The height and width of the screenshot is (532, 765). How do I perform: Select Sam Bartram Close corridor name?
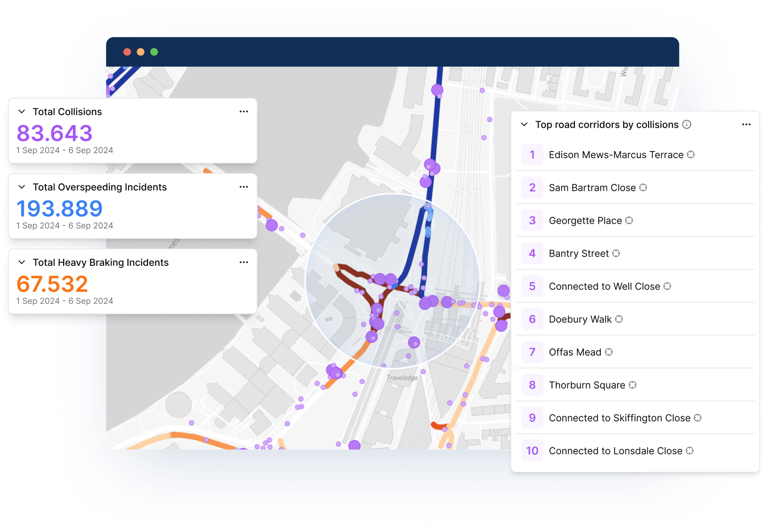(x=592, y=188)
